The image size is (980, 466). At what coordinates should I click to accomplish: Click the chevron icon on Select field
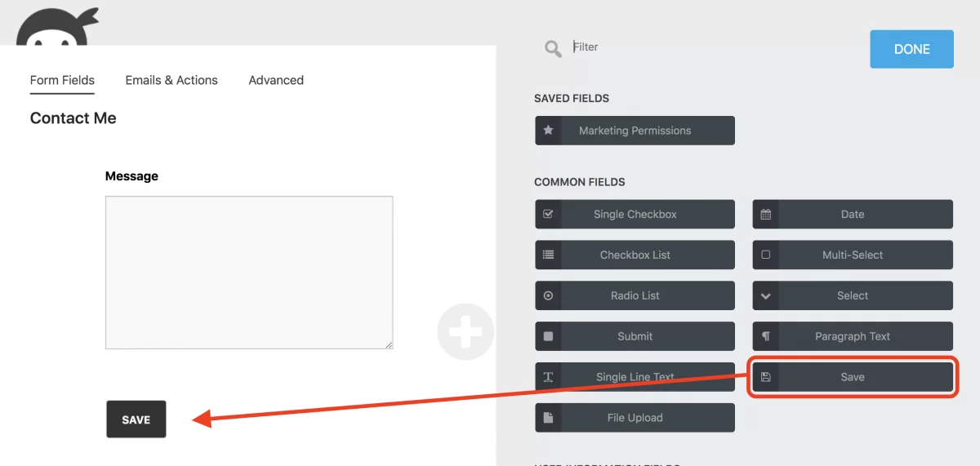pos(765,295)
